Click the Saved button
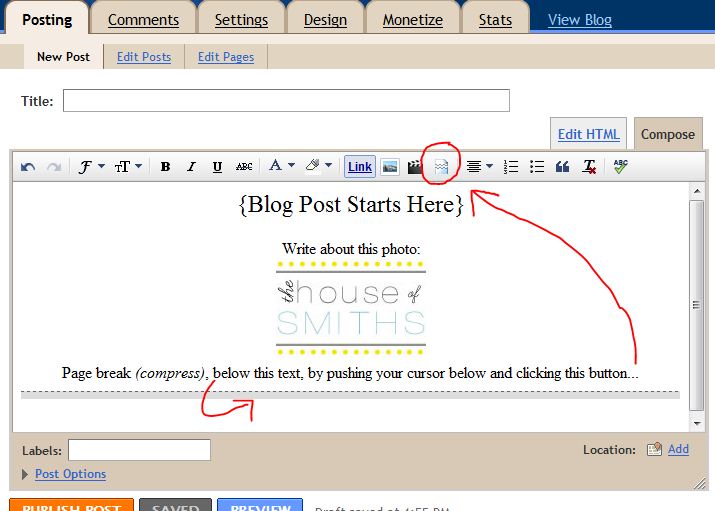This screenshot has height=511, width=715. [176, 505]
